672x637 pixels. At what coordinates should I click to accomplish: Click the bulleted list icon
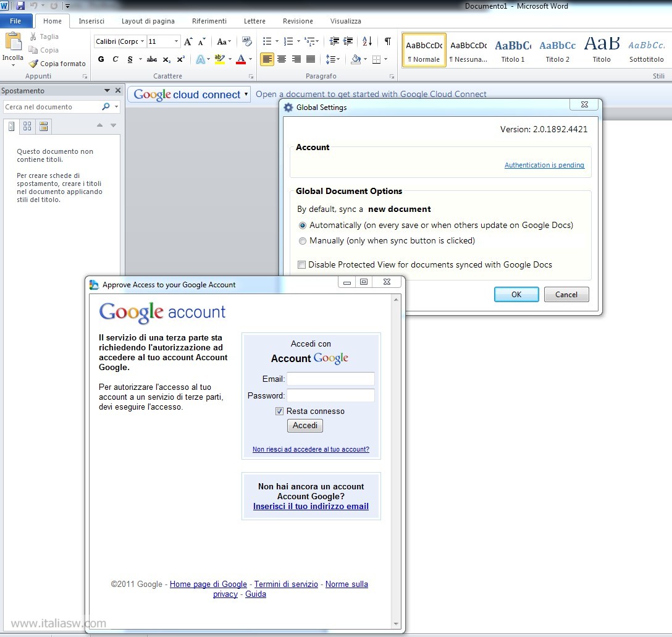click(x=267, y=41)
